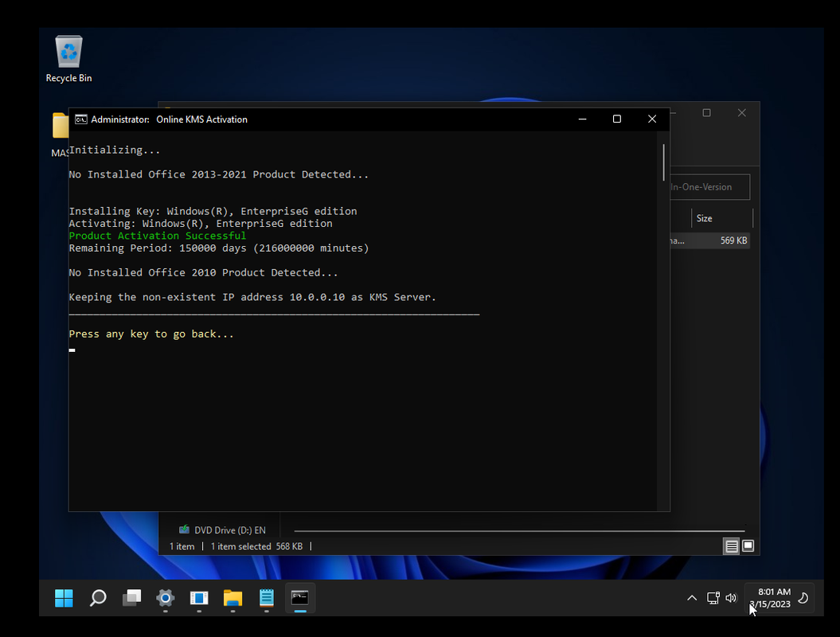Switch Explorer to large icons view

point(748,546)
